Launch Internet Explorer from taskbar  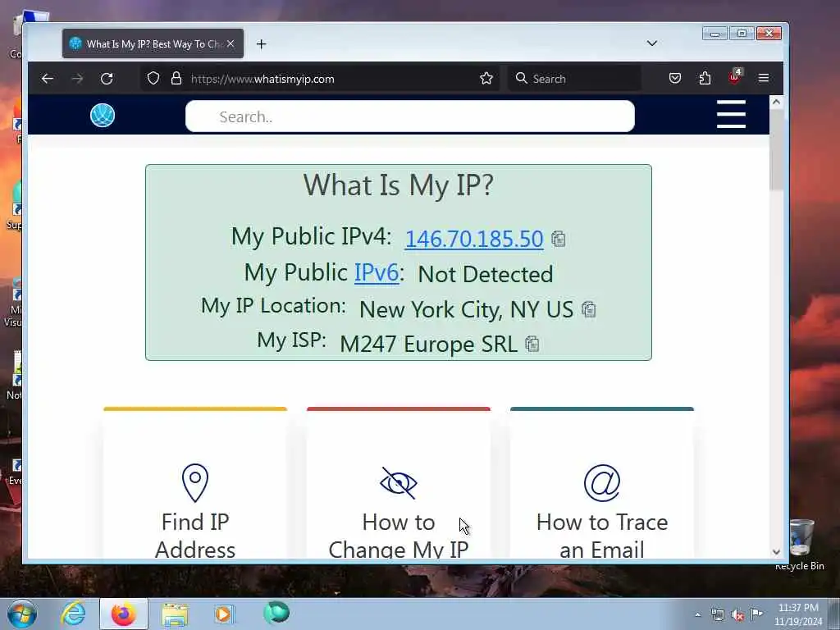pyautogui.click(x=73, y=614)
